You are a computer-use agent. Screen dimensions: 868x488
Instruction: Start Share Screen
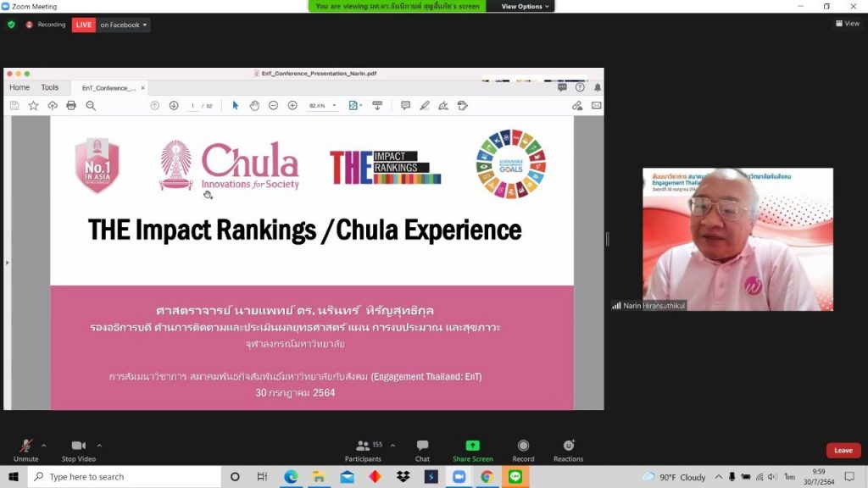point(473,451)
